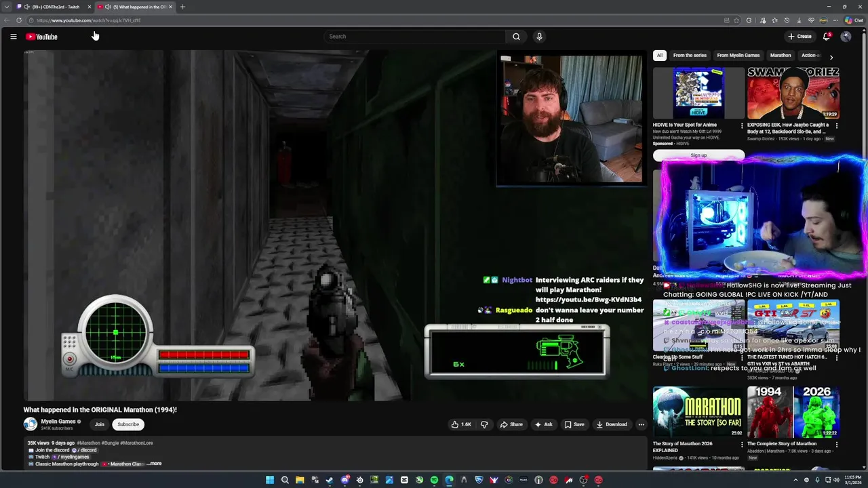This screenshot has height=488, width=868.
Task: Open File Explorer from taskbar
Action: tap(300, 480)
